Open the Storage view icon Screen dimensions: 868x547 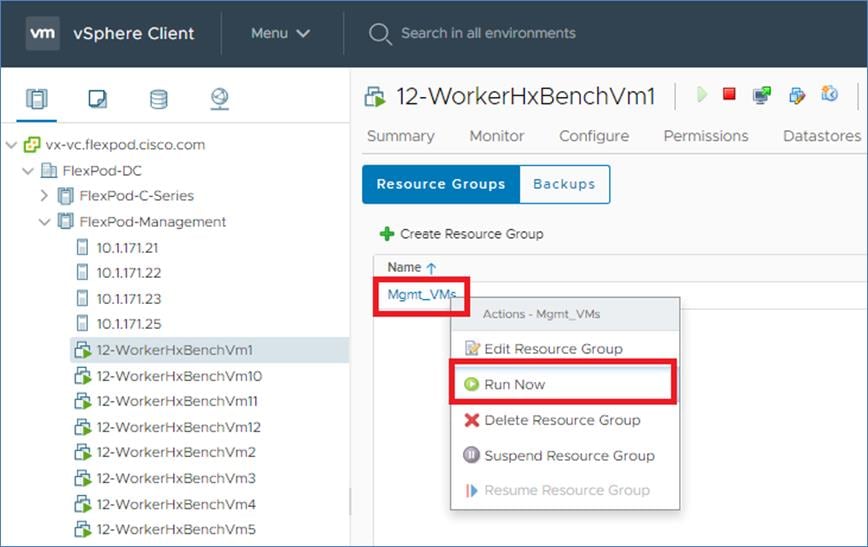tap(158, 99)
